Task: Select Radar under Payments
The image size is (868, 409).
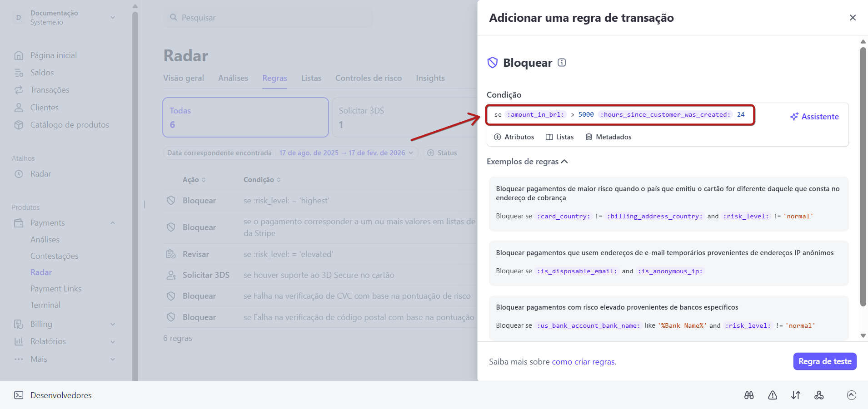Action: (41, 272)
